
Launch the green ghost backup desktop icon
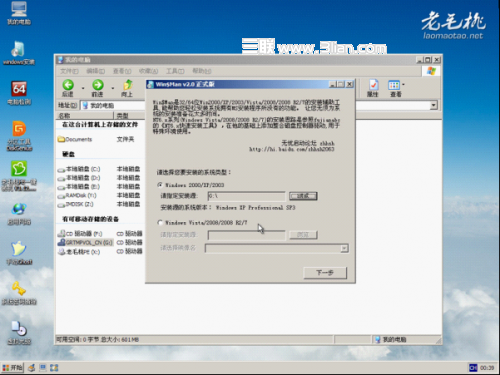(x=19, y=176)
